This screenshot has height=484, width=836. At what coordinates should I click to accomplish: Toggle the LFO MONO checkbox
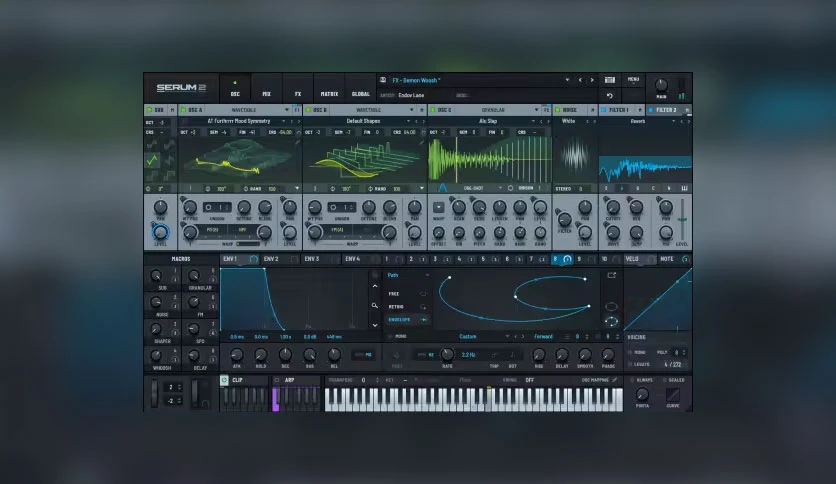click(390, 336)
